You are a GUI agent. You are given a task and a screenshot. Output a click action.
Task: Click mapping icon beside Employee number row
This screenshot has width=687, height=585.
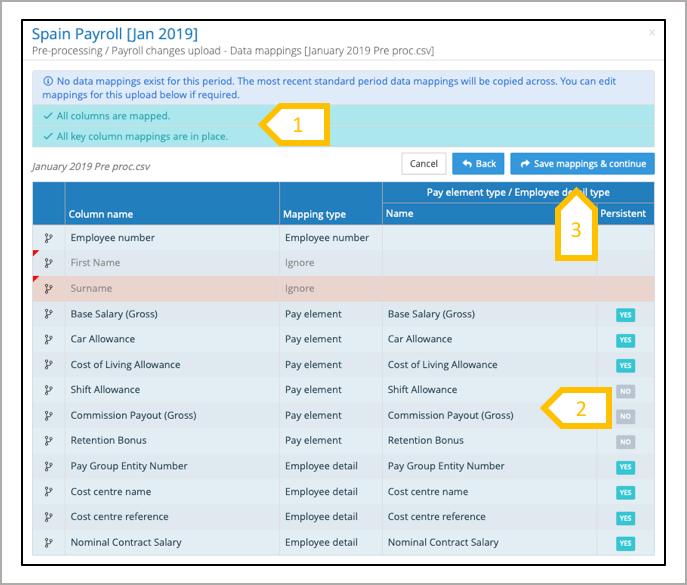point(48,238)
